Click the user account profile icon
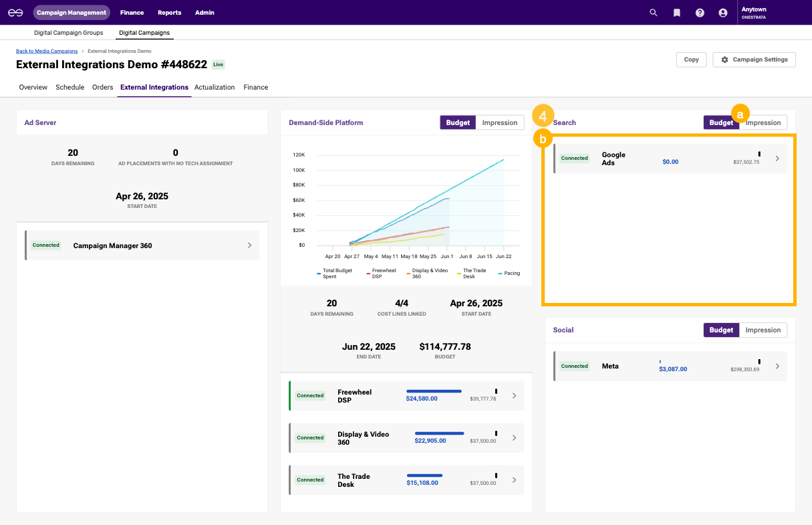The width and height of the screenshot is (812, 525). (x=722, y=13)
